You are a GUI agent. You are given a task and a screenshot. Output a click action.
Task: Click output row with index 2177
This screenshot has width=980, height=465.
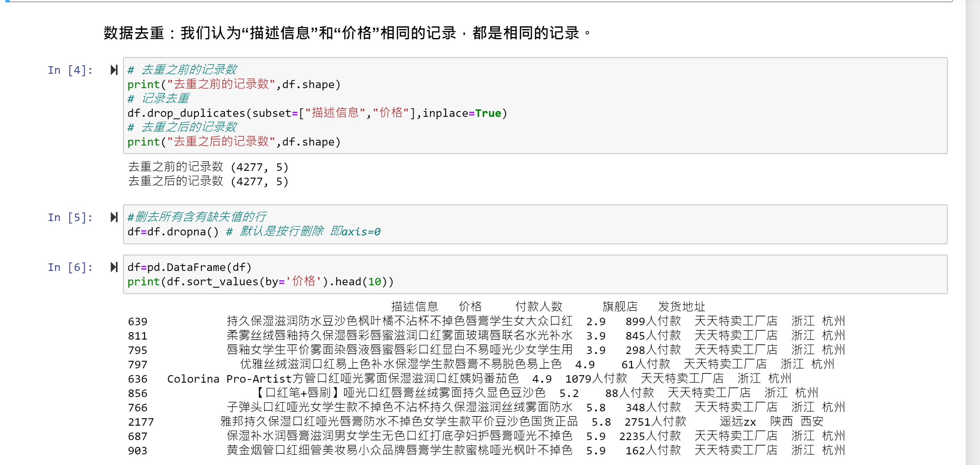[399, 422]
